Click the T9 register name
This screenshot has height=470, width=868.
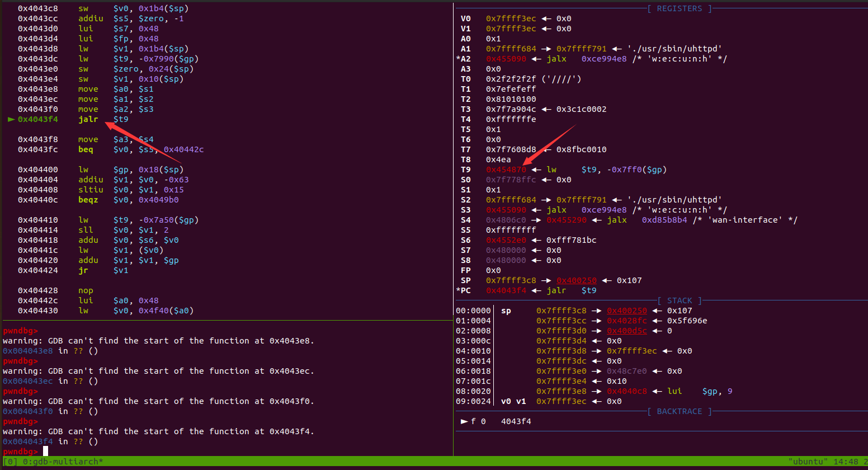tap(466, 170)
